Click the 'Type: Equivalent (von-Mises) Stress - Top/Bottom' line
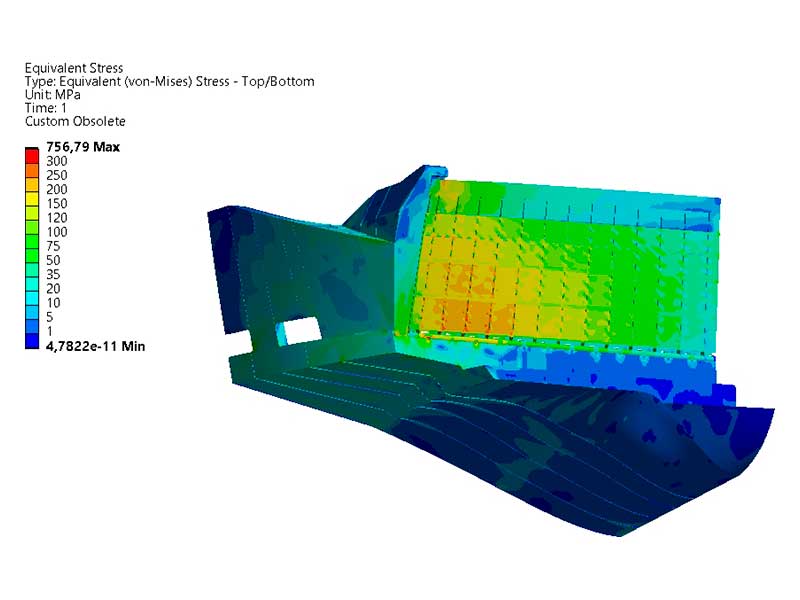Image resolution: width=800 pixels, height=600 pixels. [169, 81]
